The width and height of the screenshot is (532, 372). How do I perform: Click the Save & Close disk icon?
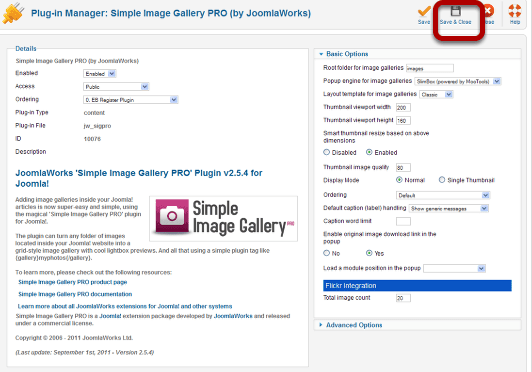click(455, 11)
